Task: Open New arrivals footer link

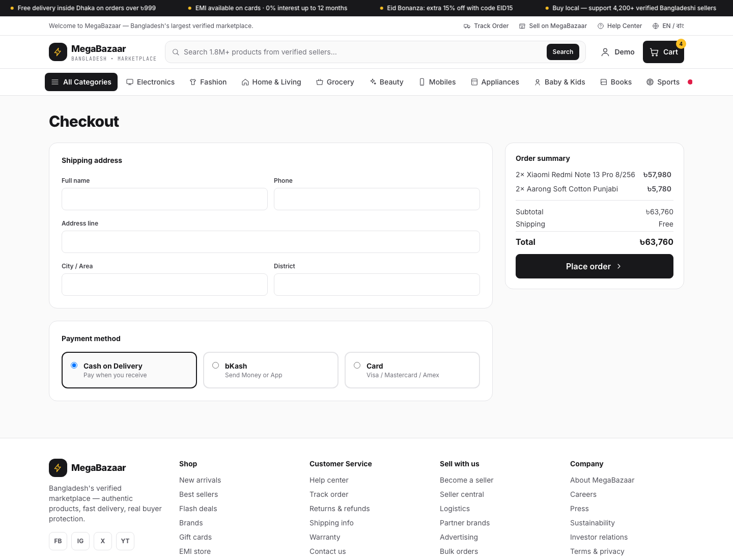Action: click(x=200, y=480)
